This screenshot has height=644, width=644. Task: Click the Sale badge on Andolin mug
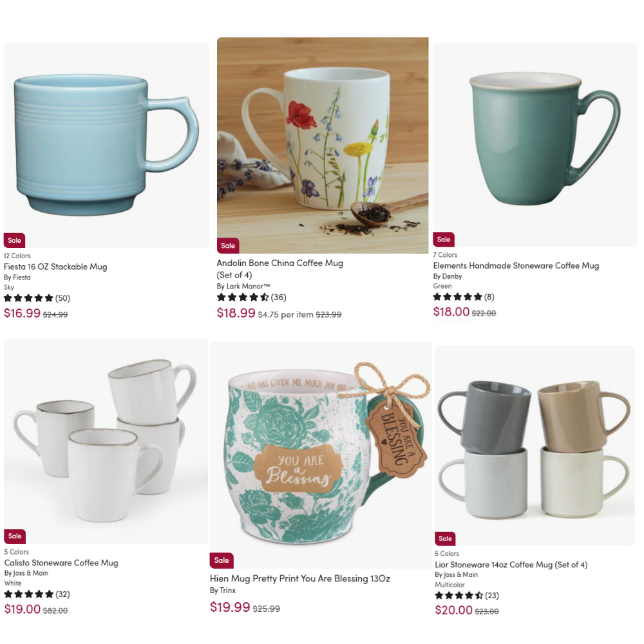228,245
